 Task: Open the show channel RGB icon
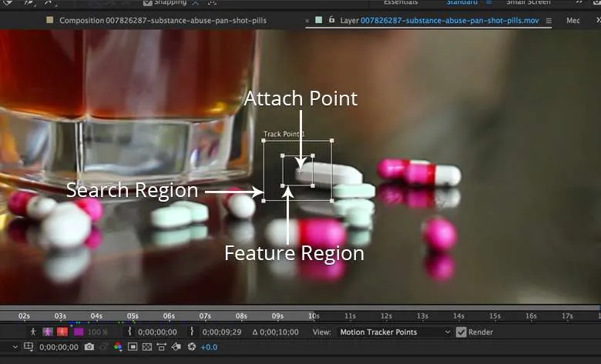tap(118, 348)
